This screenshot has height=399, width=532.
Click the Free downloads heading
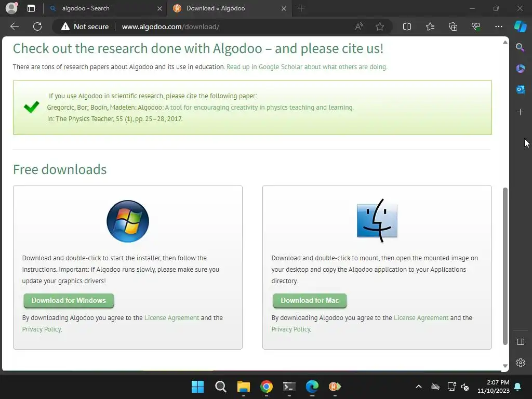[x=60, y=169]
